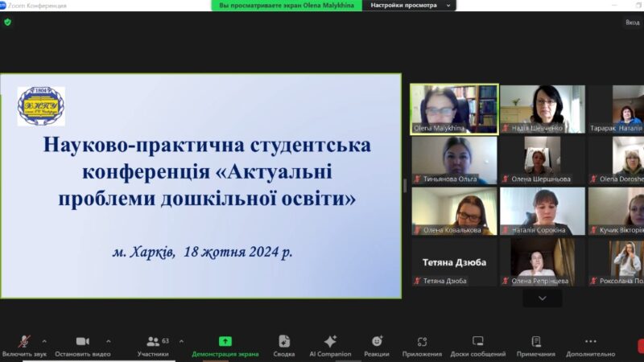
Task: Click the green screen-sharing notice for Olena Malykhina
Action: (x=287, y=6)
